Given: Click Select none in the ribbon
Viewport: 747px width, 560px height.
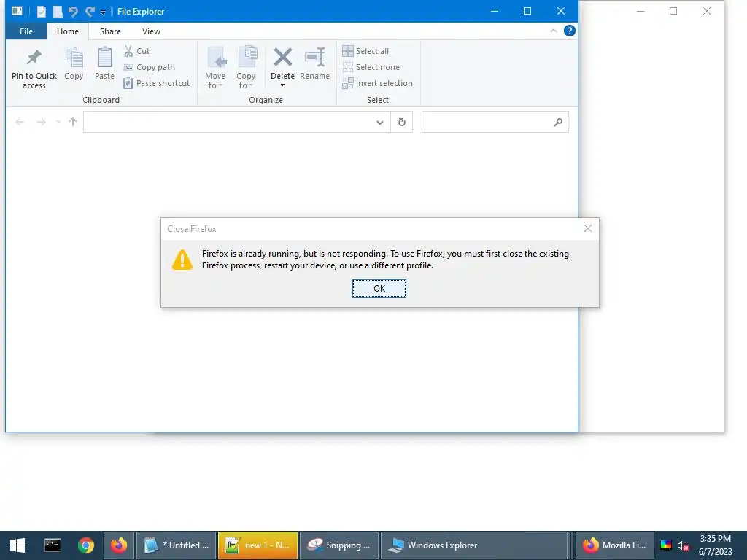Looking at the screenshot, I should pyautogui.click(x=371, y=67).
